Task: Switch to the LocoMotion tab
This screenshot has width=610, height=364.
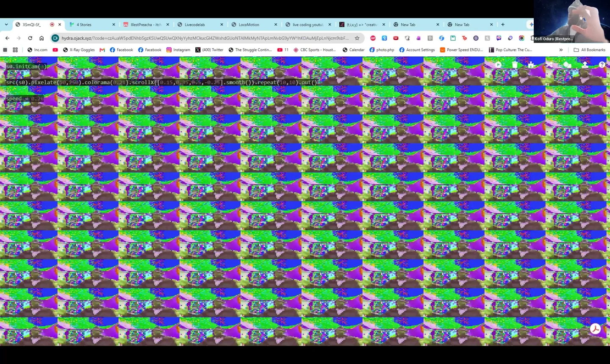Action: 254,25
